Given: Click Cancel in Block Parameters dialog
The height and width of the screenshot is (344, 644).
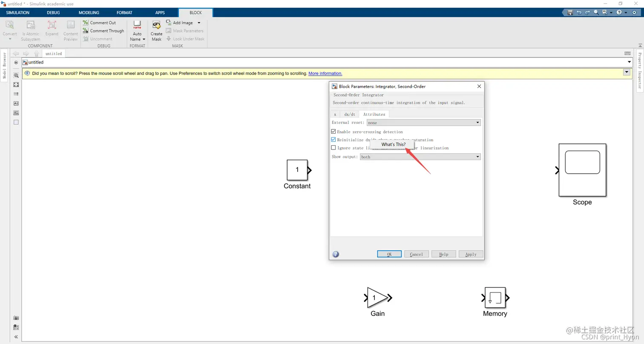Looking at the screenshot, I should [416, 254].
